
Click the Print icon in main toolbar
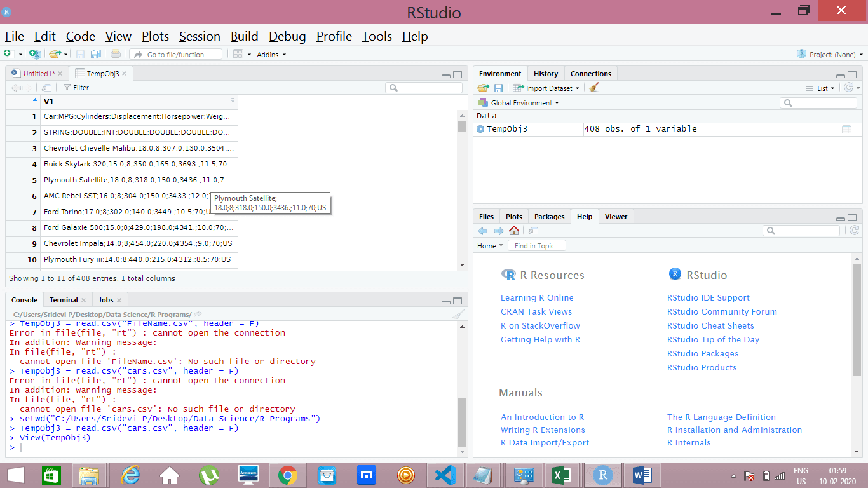pyautogui.click(x=116, y=54)
